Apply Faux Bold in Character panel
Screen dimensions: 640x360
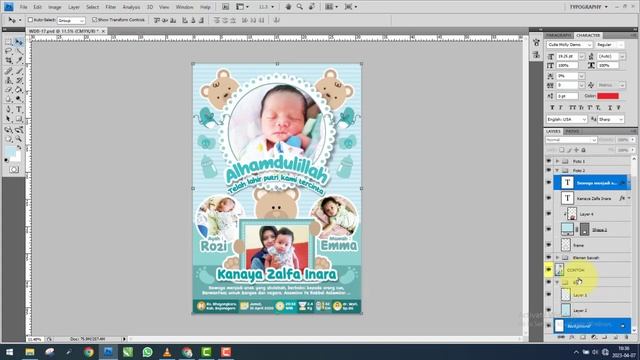(552, 108)
